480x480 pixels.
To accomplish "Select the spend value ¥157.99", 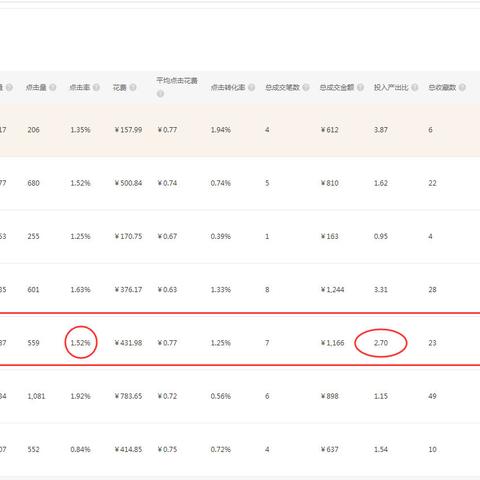I will pyautogui.click(x=128, y=130).
